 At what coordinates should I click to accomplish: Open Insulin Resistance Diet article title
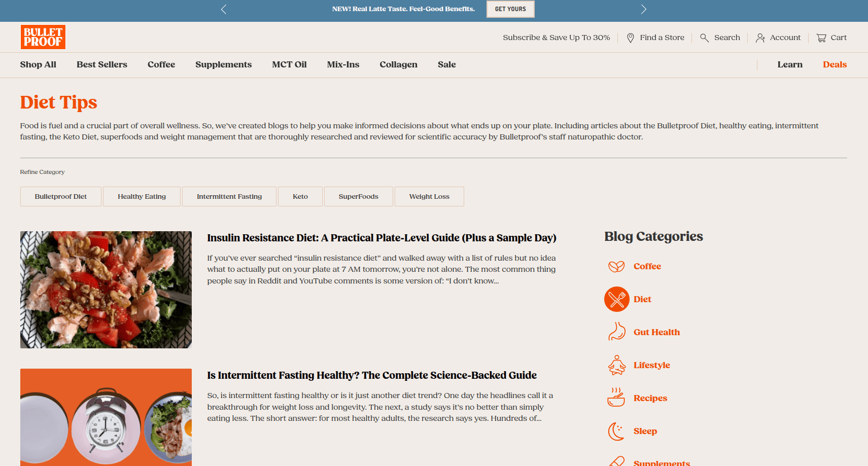[x=381, y=238]
